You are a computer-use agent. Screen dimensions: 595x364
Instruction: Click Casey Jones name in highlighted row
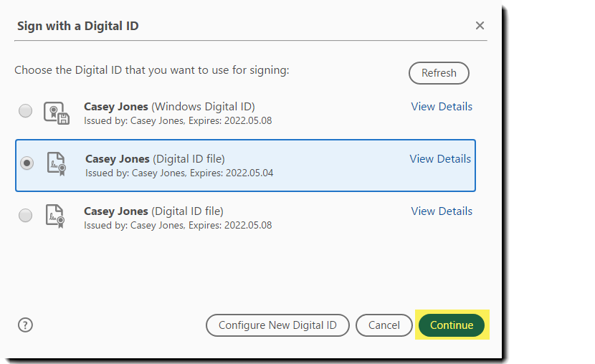(118, 159)
